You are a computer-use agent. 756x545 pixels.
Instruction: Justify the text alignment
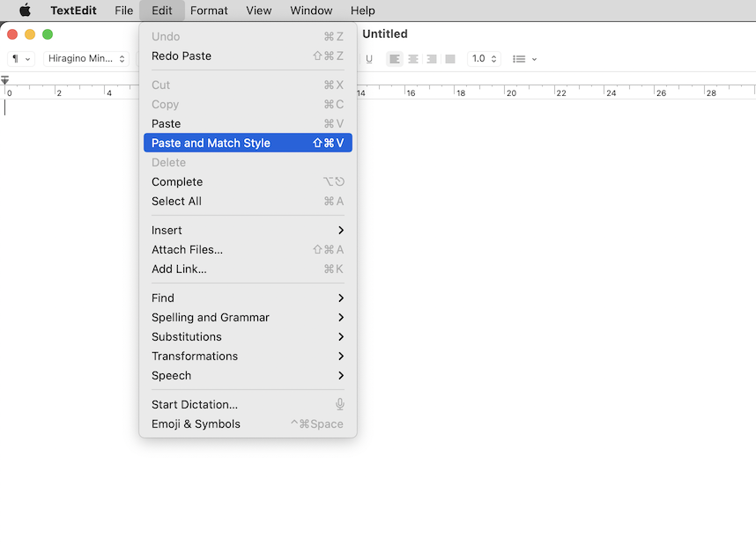450,59
